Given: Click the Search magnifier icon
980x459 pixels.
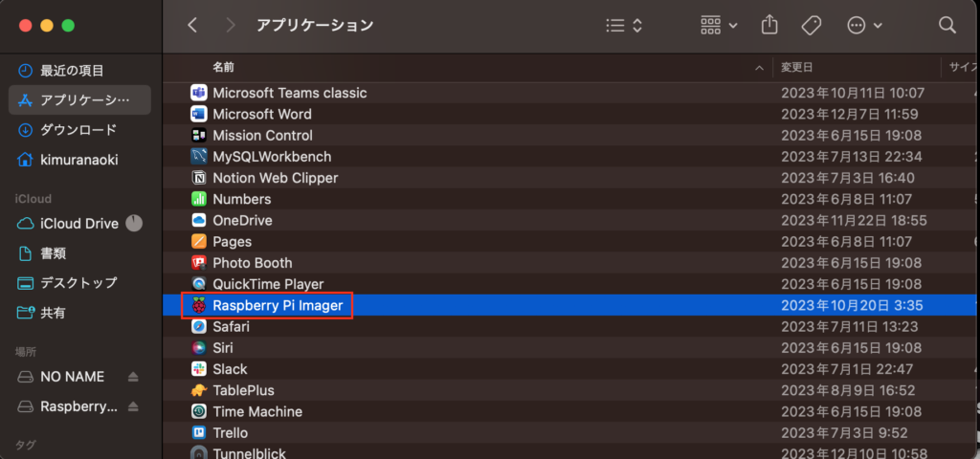Looking at the screenshot, I should point(947,25).
